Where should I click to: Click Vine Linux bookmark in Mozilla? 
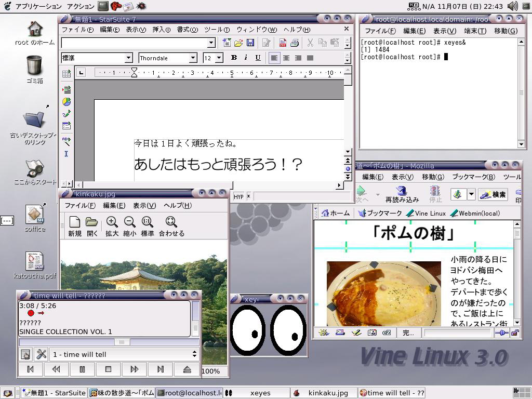pyautogui.click(x=426, y=213)
